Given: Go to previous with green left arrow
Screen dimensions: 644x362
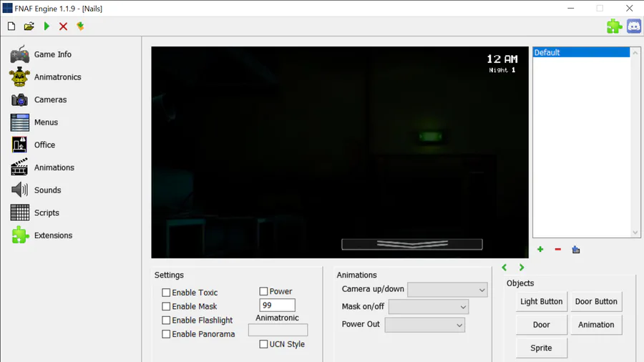Looking at the screenshot, I should pos(504,268).
